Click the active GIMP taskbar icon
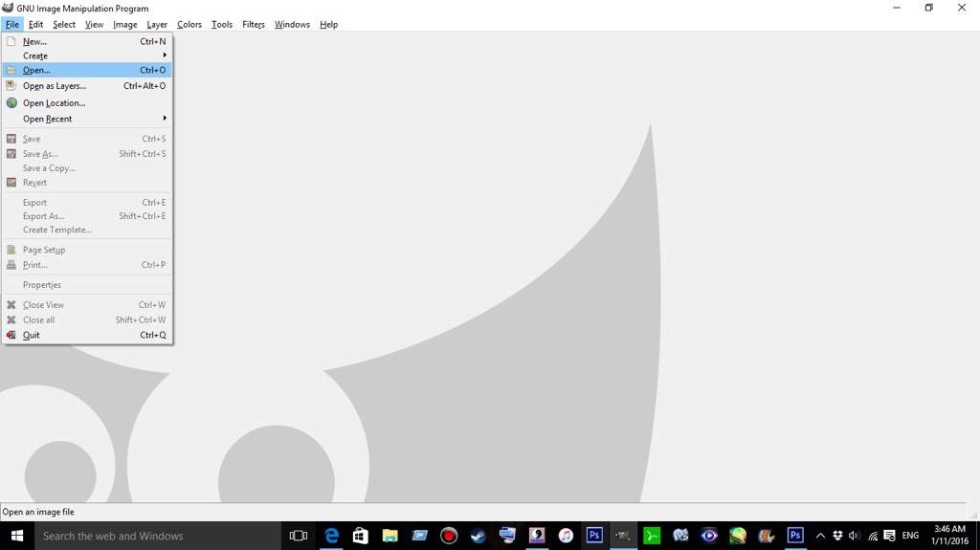Viewport: 980px width, 550px height. [623, 536]
